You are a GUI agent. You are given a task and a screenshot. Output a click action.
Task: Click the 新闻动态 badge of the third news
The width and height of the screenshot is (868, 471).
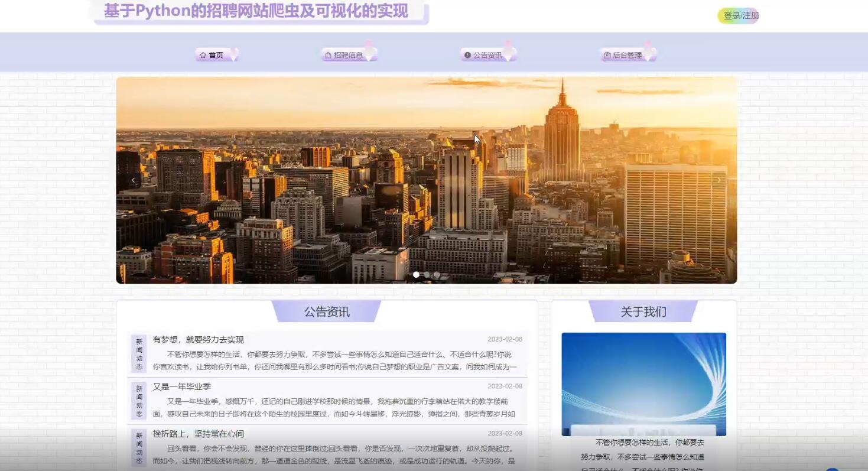(x=139, y=447)
